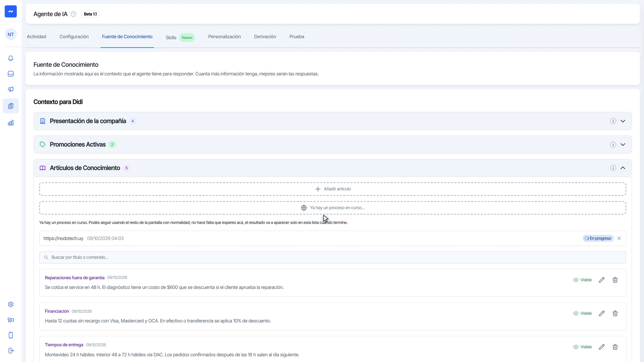644x362 pixels.
Task: Open the inbox icon in sidebar
Action: click(11, 74)
